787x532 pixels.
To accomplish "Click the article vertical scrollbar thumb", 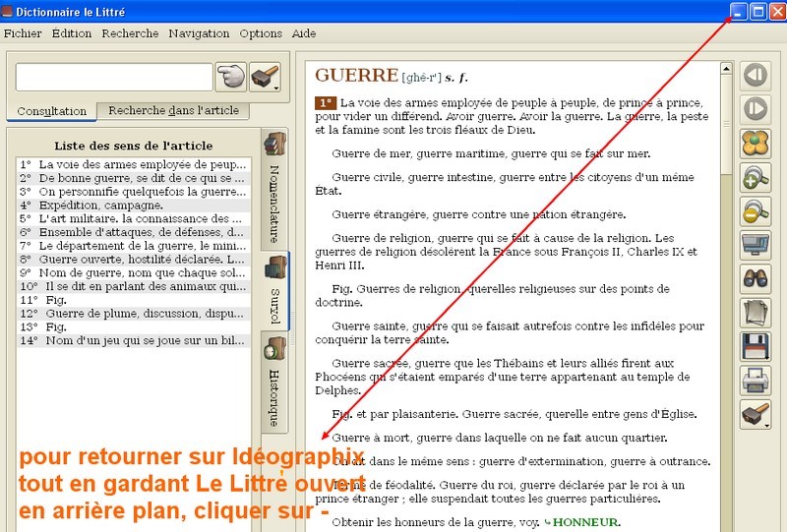I will click(x=726, y=125).
